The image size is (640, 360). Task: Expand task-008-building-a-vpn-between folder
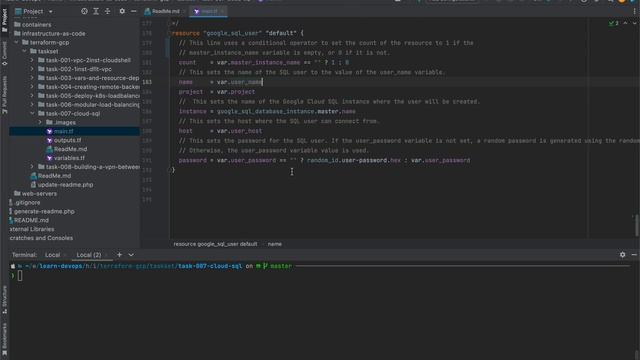pyautogui.click(x=32, y=167)
